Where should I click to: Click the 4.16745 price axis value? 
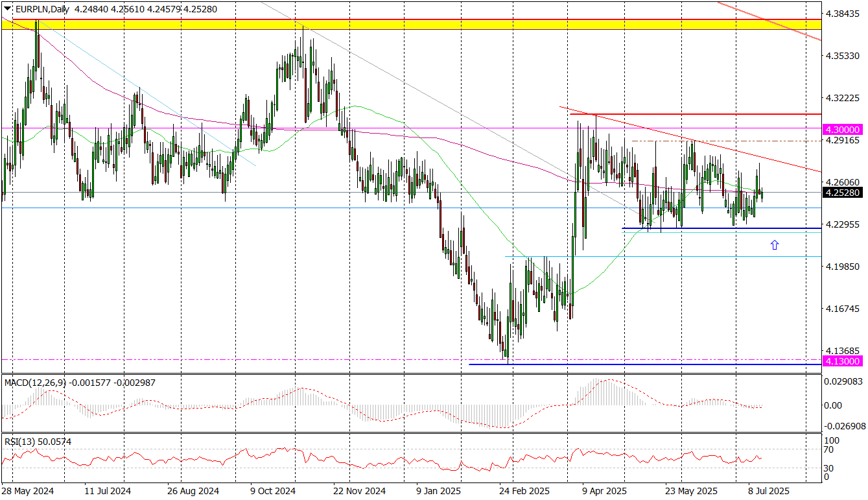pos(841,309)
